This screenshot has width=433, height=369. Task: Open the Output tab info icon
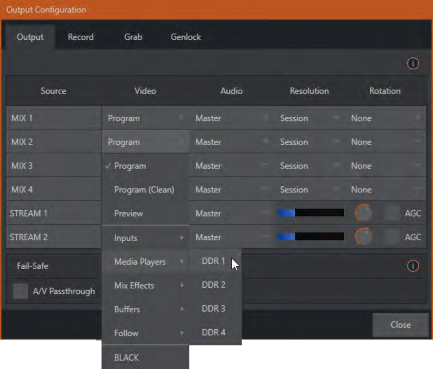coord(413,63)
